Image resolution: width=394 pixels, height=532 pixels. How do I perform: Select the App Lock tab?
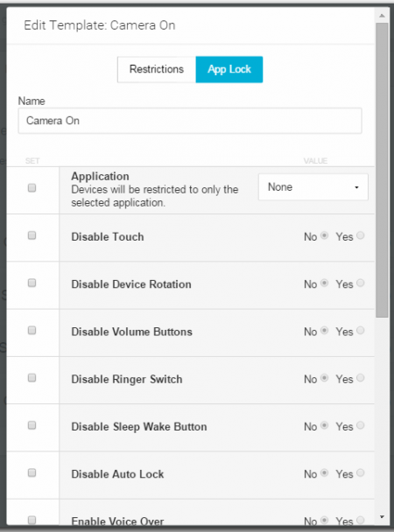pyautogui.click(x=229, y=69)
